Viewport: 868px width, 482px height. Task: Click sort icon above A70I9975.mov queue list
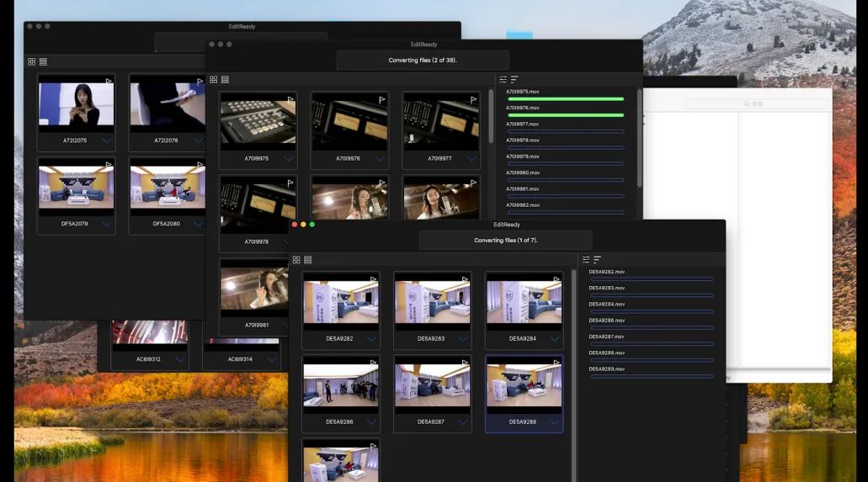[514, 80]
